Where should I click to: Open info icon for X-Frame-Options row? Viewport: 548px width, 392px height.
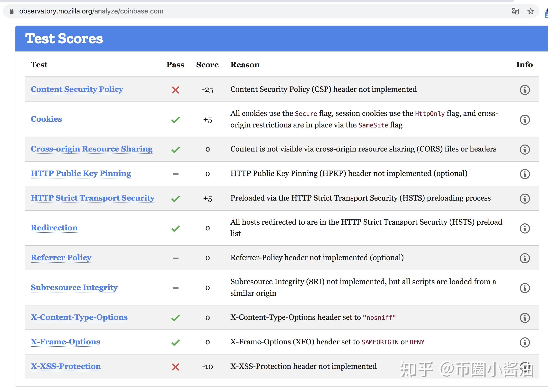coord(525,342)
